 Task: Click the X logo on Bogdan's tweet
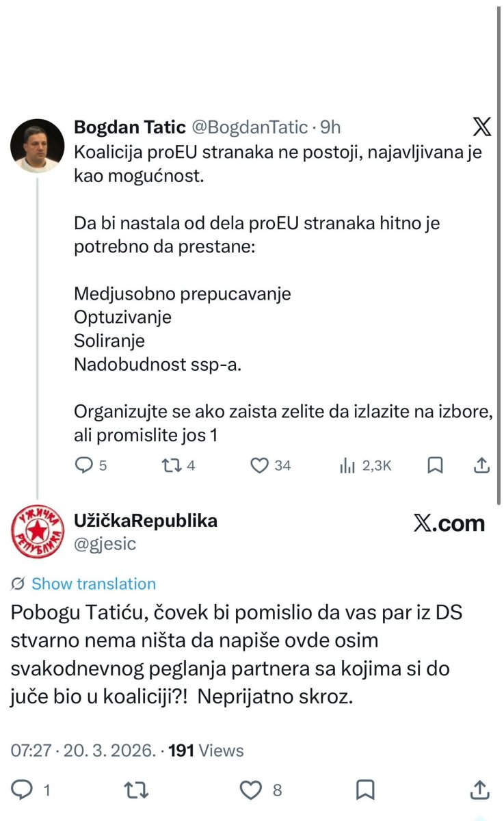click(481, 127)
